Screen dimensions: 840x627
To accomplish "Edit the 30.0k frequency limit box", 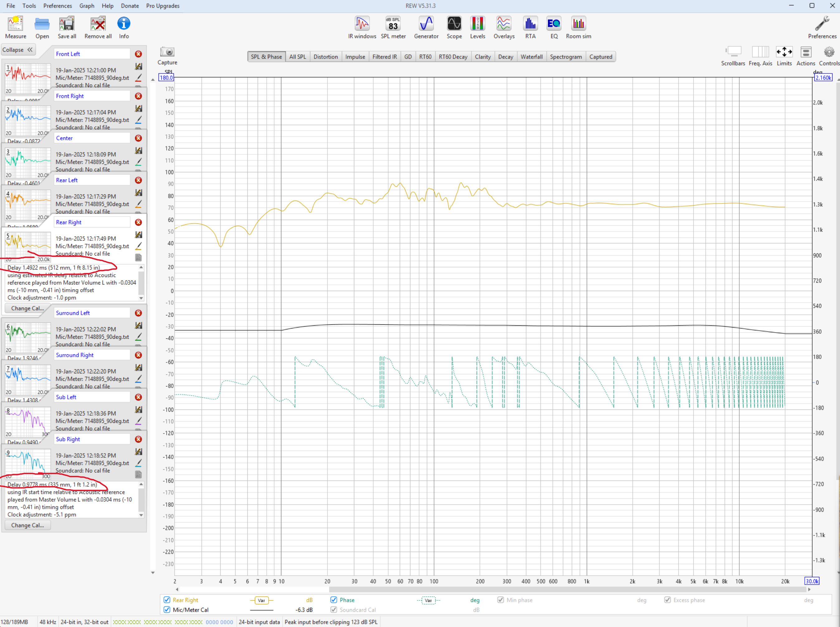I will 812,581.
